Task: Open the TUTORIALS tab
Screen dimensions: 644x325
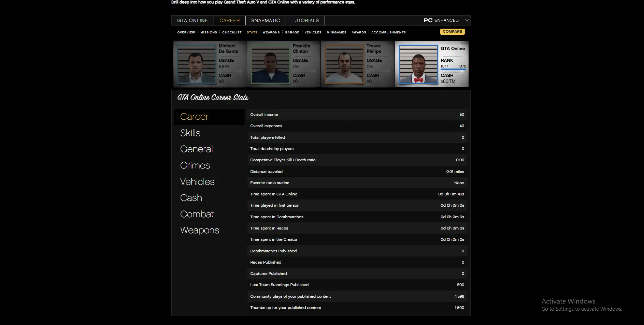Action: (305, 20)
